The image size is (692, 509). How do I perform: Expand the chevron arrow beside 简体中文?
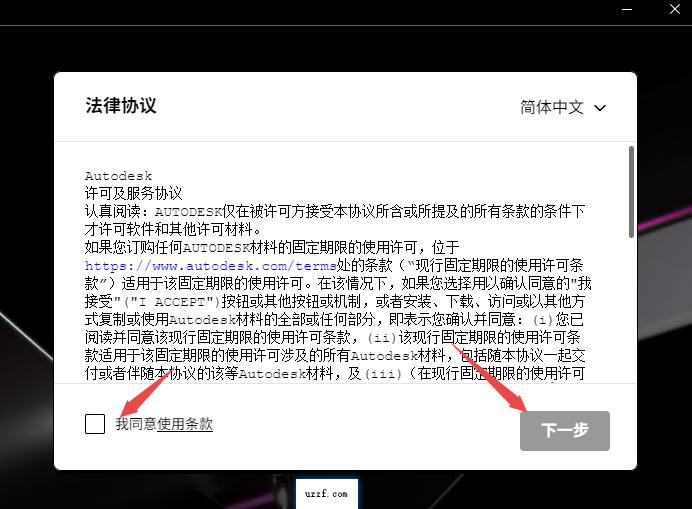[x=600, y=107]
